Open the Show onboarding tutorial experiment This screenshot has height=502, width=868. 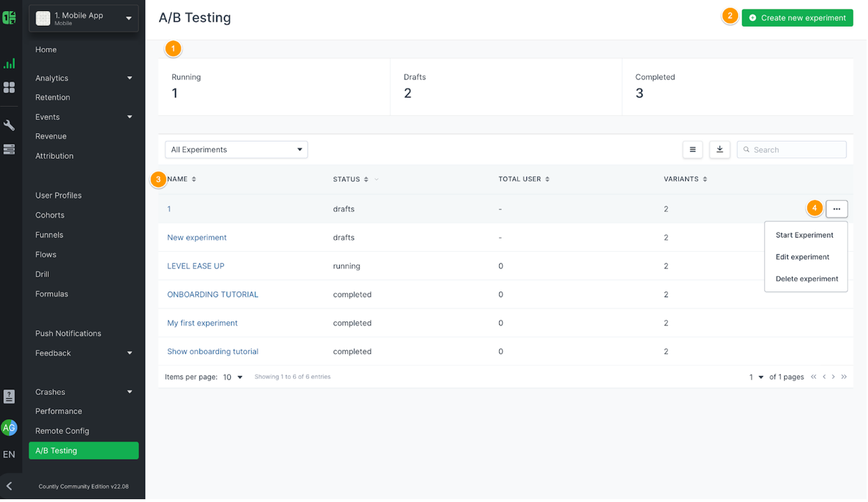pyautogui.click(x=213, y=352)
